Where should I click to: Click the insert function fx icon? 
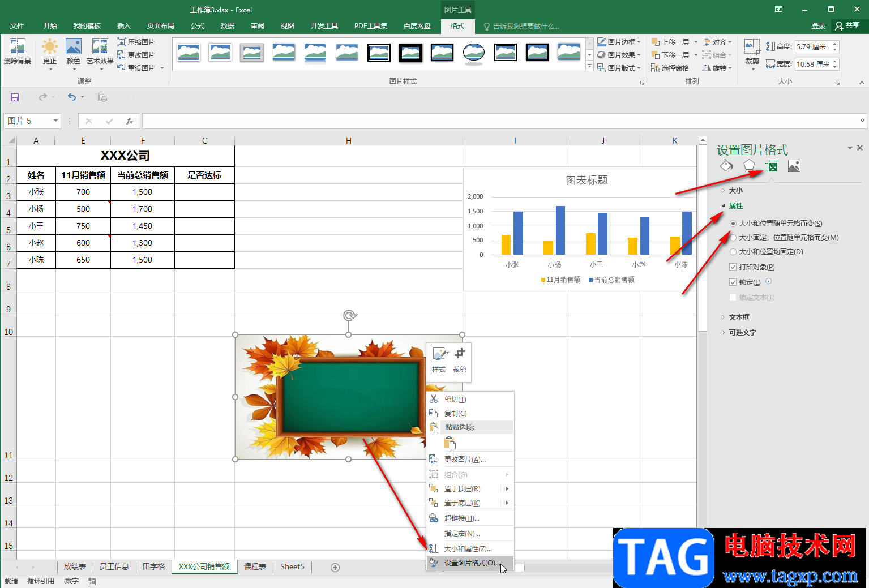130,121
